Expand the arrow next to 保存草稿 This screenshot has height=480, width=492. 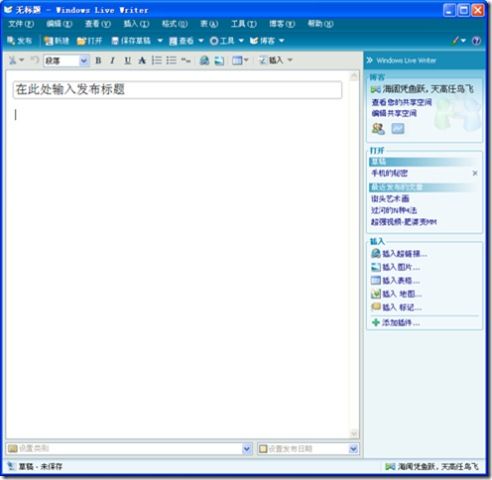coord(160,41)
